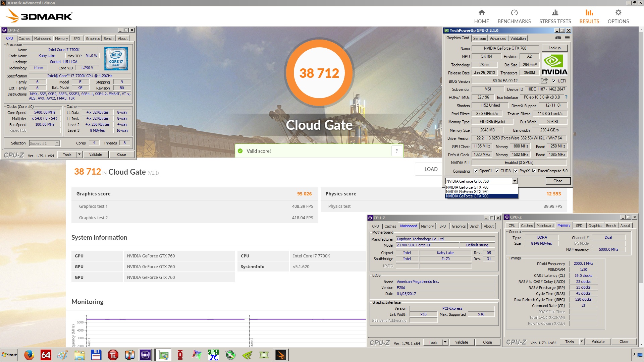Open Sensors tab in GPU-Z

479,39
